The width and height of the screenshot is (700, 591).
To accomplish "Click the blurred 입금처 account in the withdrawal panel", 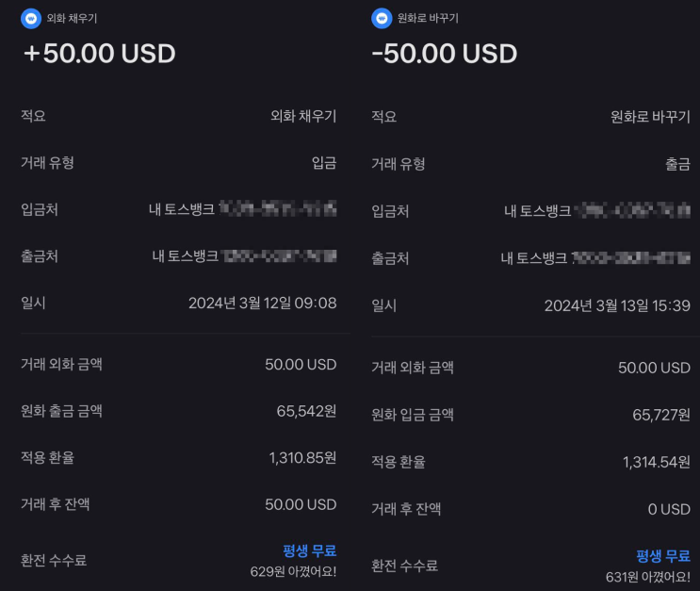I will 632,211.
